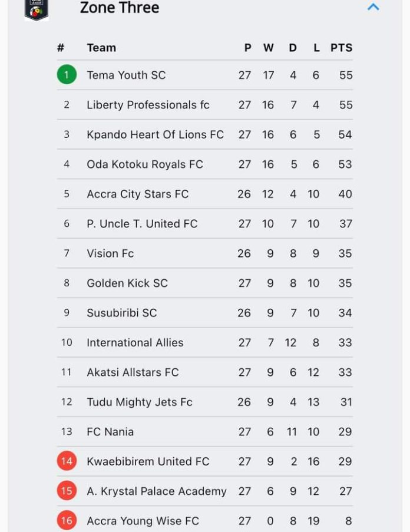Click red position 14 badge

click(67, 461)
